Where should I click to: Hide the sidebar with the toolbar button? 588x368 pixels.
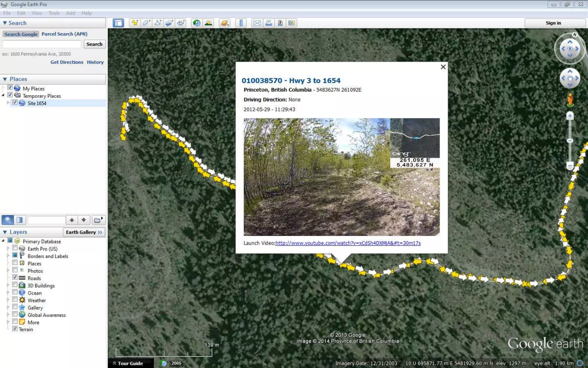pos(118,23)
